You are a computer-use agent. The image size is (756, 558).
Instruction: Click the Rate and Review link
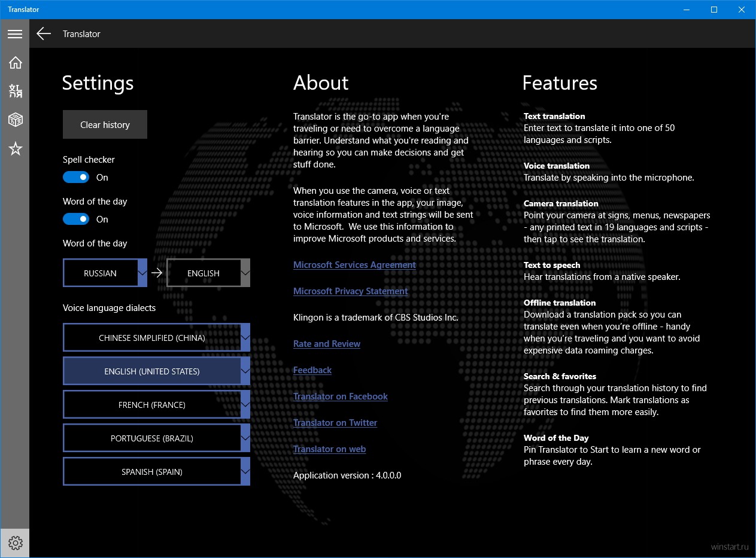pyautogui.click(x=327, y=344)
